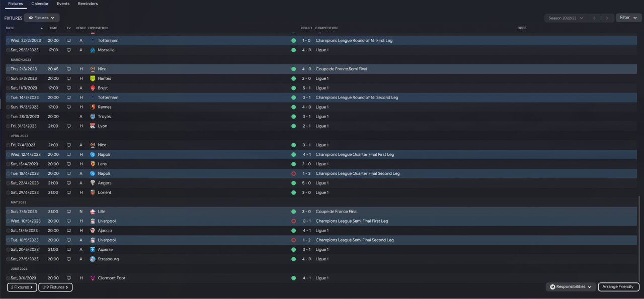
Task: Open the U19 Fixtures link
Action: [x=55, y=287]
